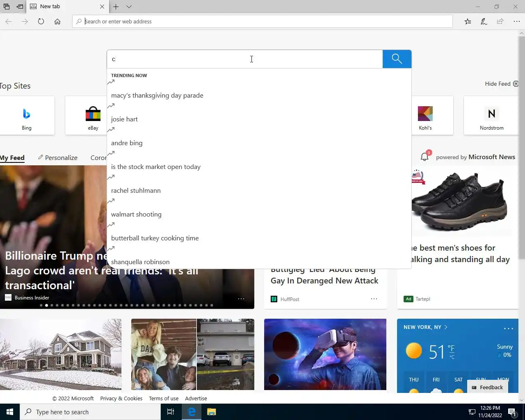Open the Business Insider story options ellipsis

pyautogui.click(x=241, y=298)
